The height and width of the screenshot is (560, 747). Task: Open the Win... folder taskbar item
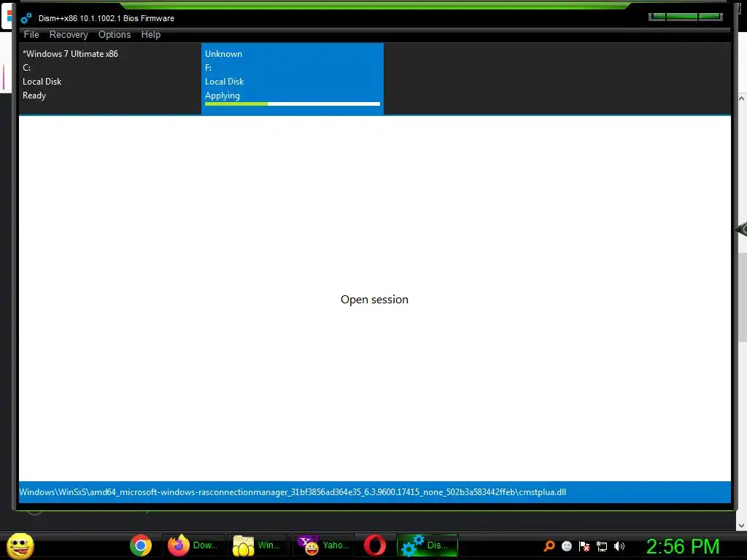[258, 545]
